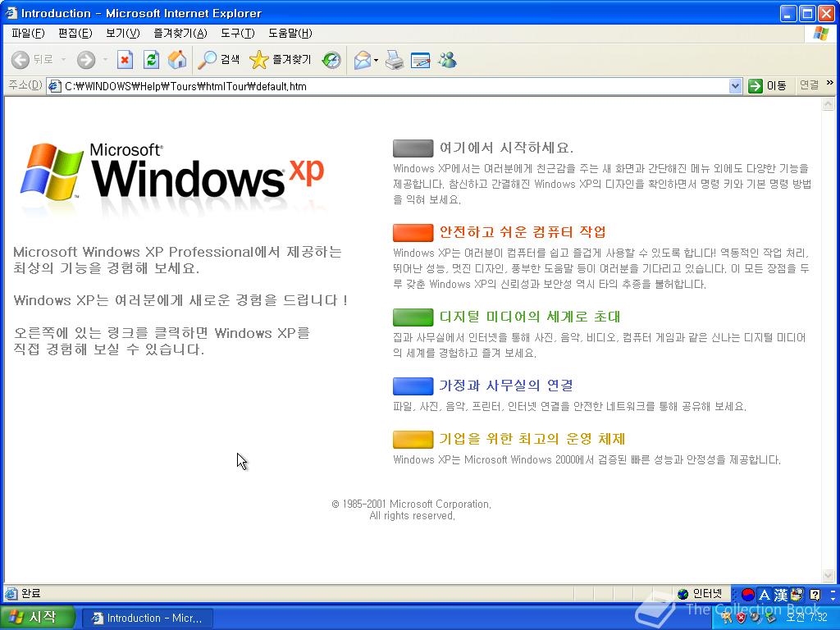The image size is (840, 630).
Task: Click the page scrollbar up arrow
Action: pos(829,104)
